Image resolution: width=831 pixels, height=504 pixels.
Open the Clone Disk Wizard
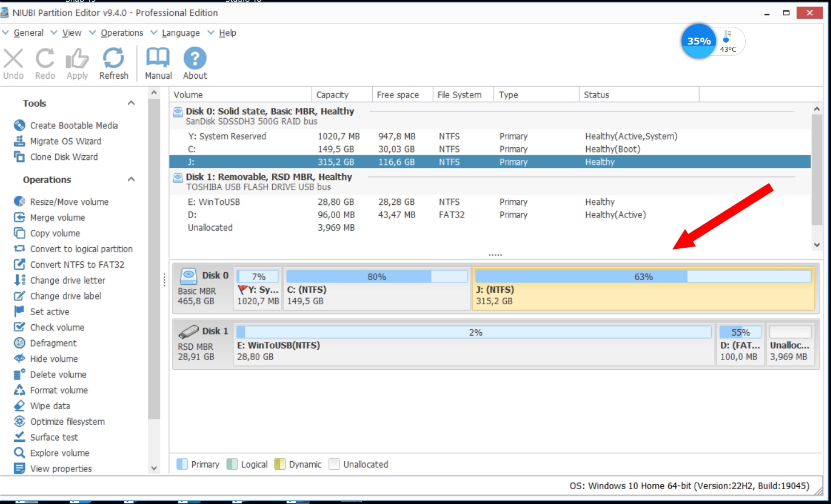click(x=64, y=157)
